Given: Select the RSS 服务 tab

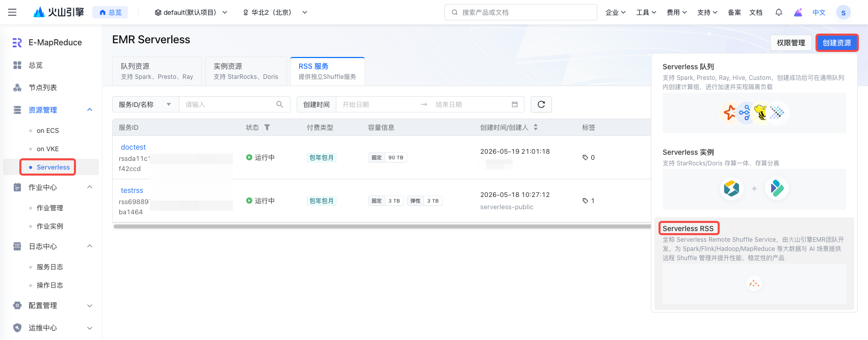Looking at the screenshot, I should tap(327, 71).
